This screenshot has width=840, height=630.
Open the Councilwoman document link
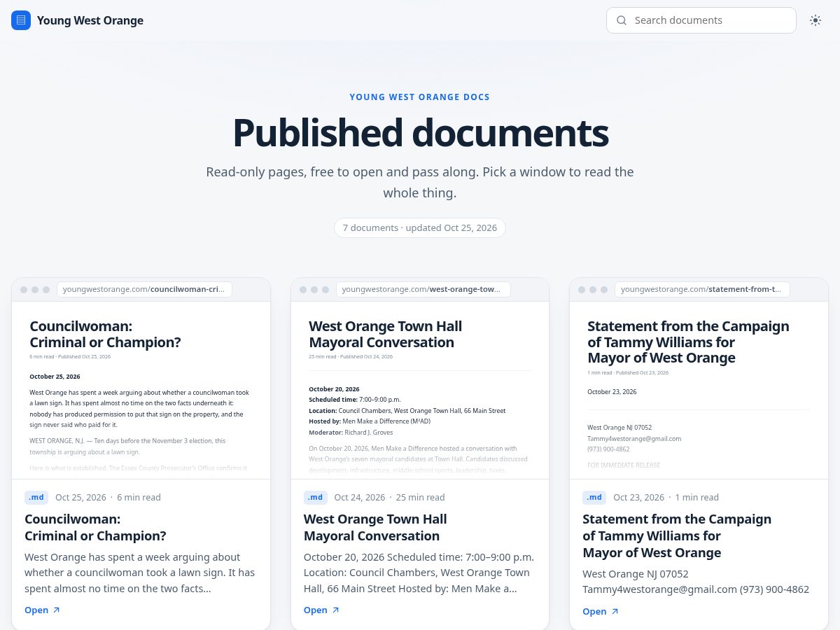(x=43, y=610)
